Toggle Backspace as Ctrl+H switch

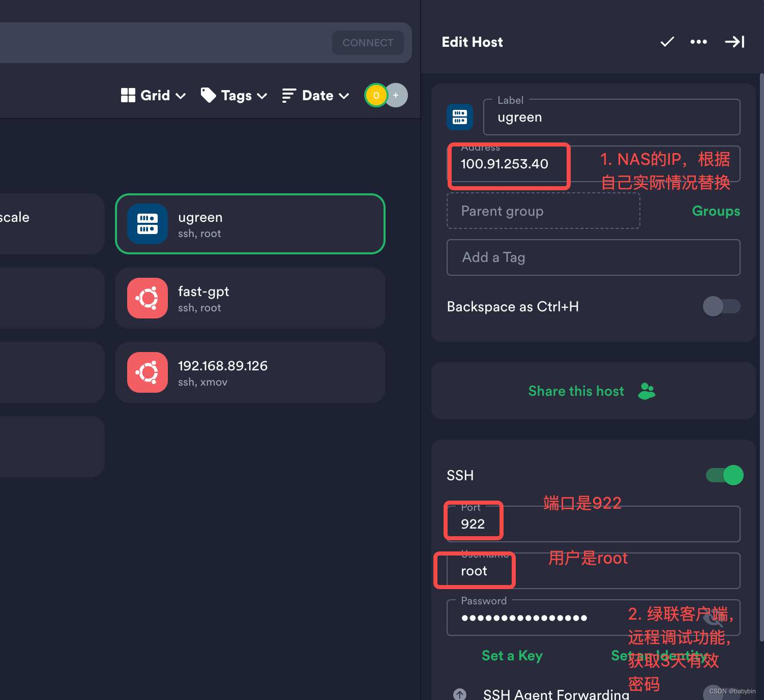click(721, 306)
